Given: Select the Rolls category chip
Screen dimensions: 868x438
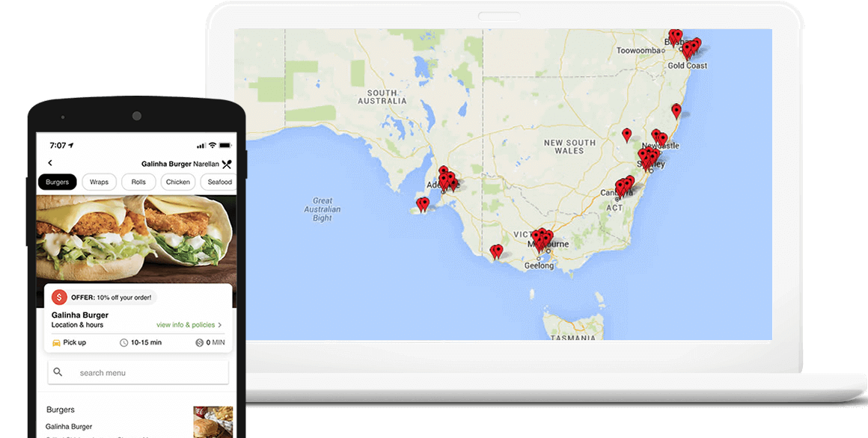Looking at the screenshot, I should pos(138,182).
